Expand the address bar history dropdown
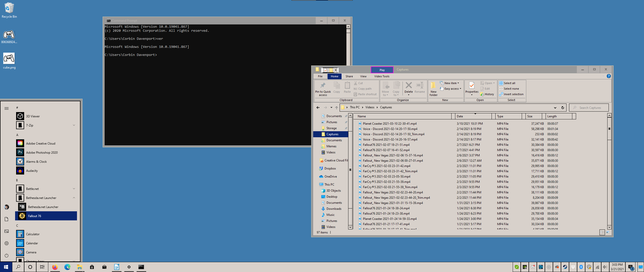 coord(555,107)
